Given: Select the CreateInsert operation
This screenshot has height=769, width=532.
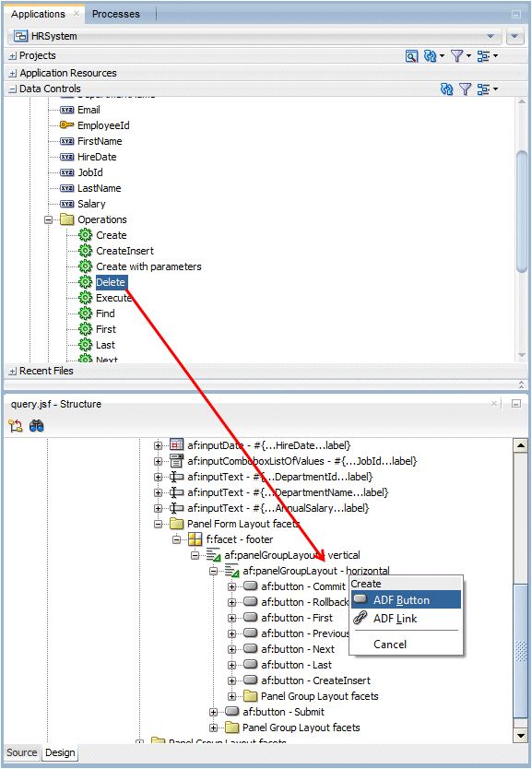Looking at the screenshot, I should tap(124, 251).
